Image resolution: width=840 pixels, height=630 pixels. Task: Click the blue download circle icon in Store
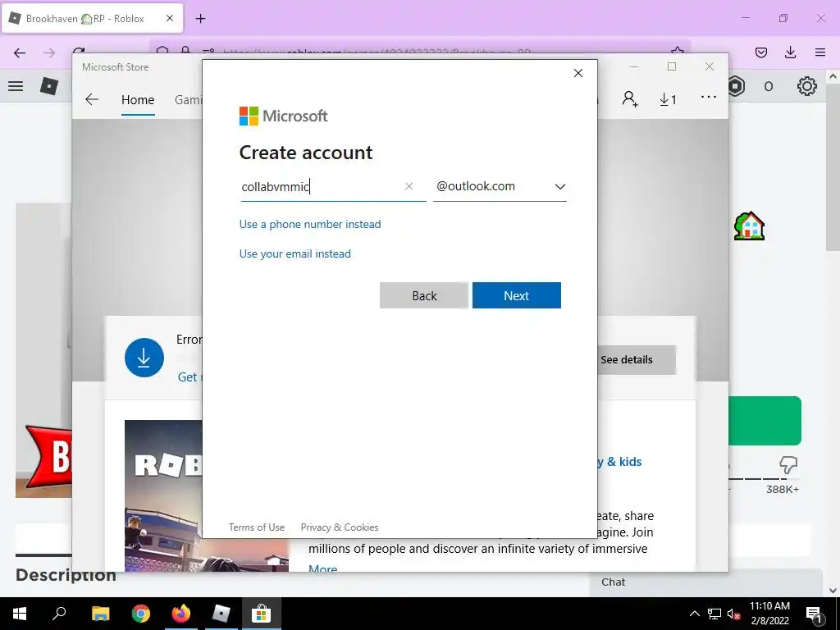144,358
